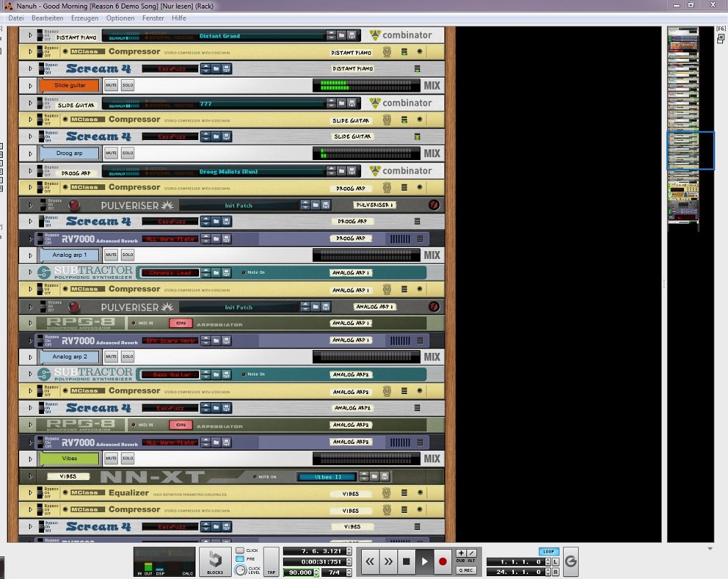Viewport: 728px width, 579px height.
Task: Solo the Droog arp mix channel
Action: pyautogui.click(x=127, y=153)
